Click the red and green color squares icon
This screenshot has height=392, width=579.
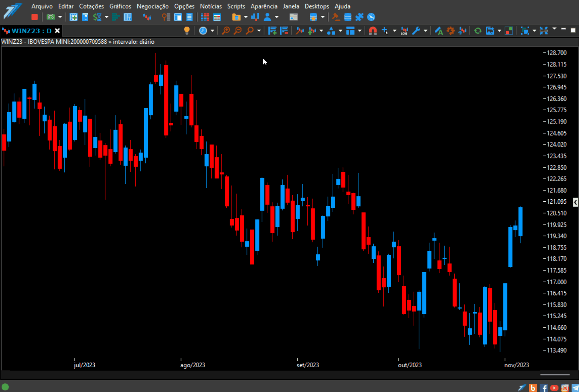coord(509,31)
